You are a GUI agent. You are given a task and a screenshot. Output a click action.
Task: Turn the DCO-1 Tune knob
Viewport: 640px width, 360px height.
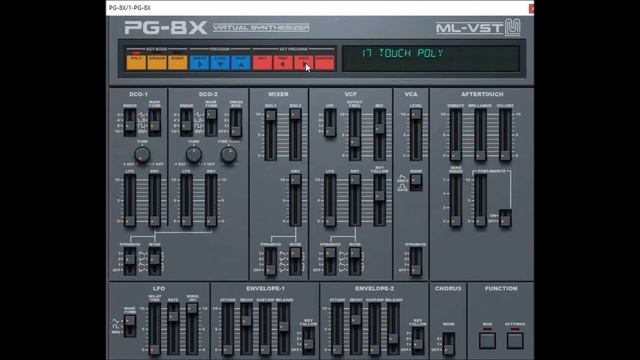point(142,155)
